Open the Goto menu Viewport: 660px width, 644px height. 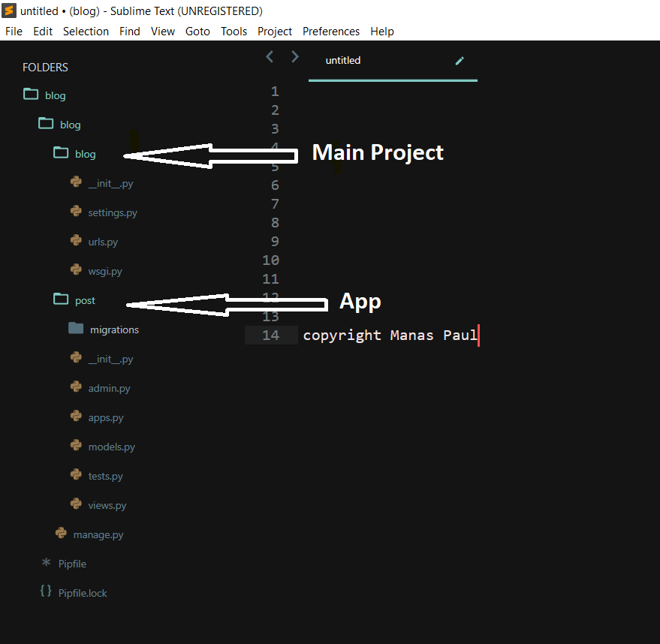[197, 32]
